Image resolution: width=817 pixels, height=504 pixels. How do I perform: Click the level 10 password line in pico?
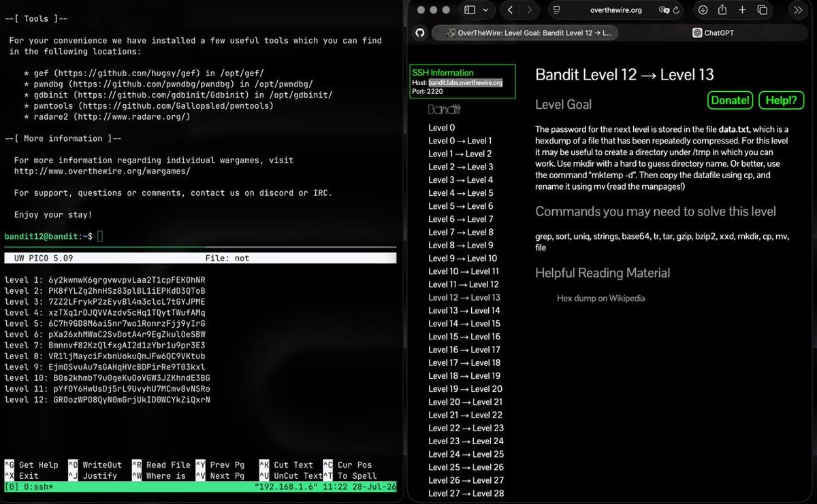click(108, 377)
